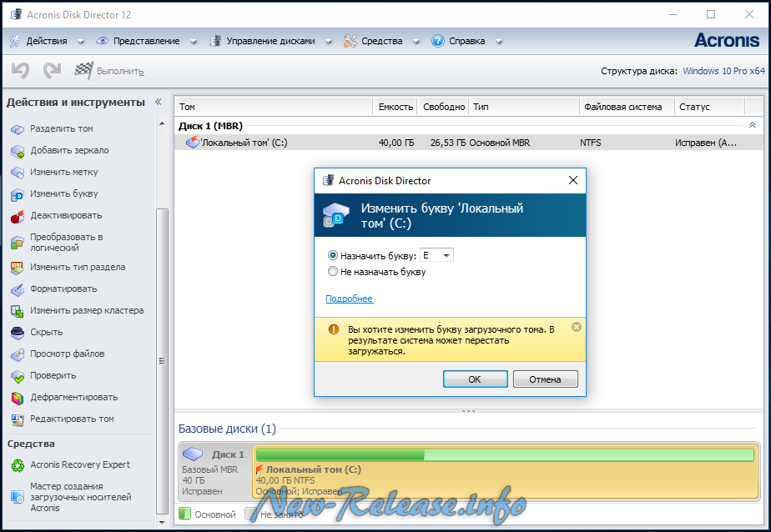Click the Выполнить label in the toolbar
The width and height of the screenshot is (771, 532).
[x=120, y=71]
